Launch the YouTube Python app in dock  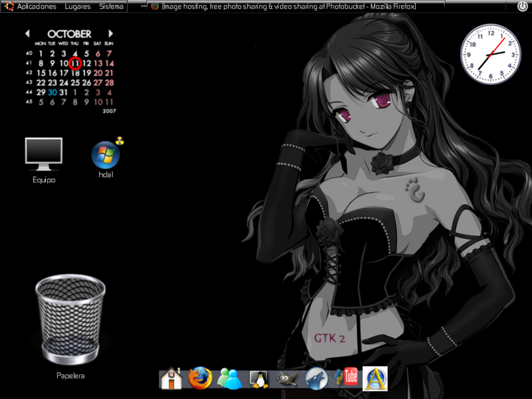coord(346,378)
